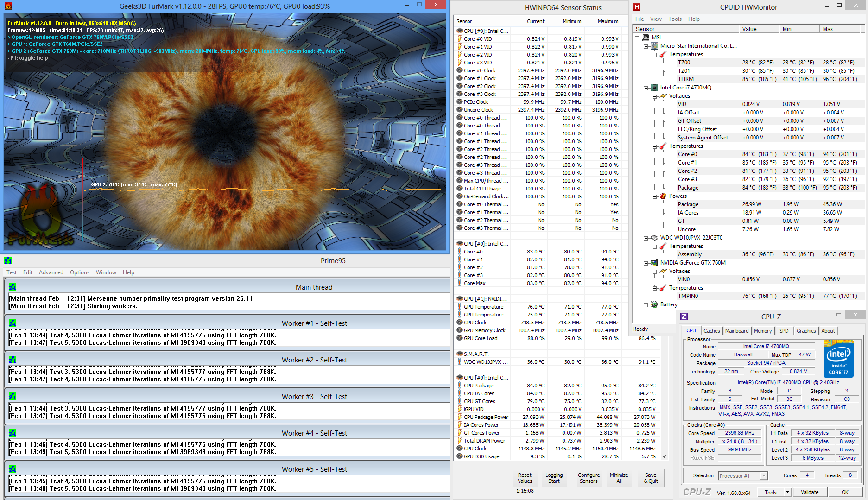Expand the Battery node in HWMonitor
868x500 pixels.
tap(646, 304)
